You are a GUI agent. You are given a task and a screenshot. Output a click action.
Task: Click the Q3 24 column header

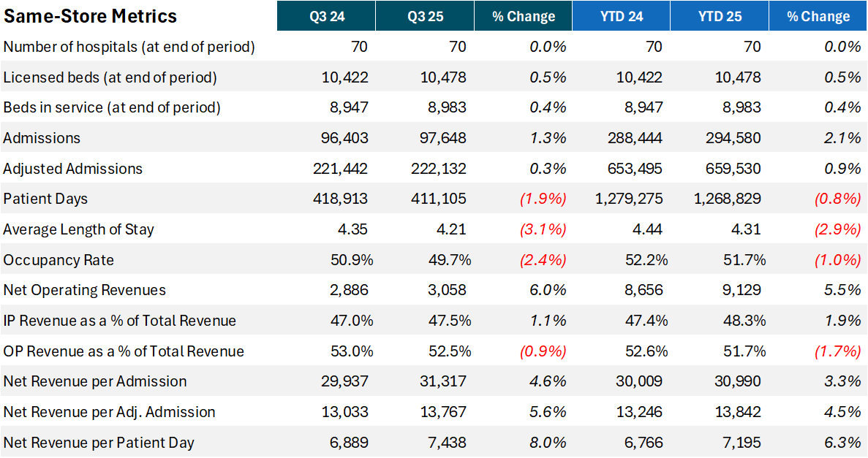click(326, 16)
